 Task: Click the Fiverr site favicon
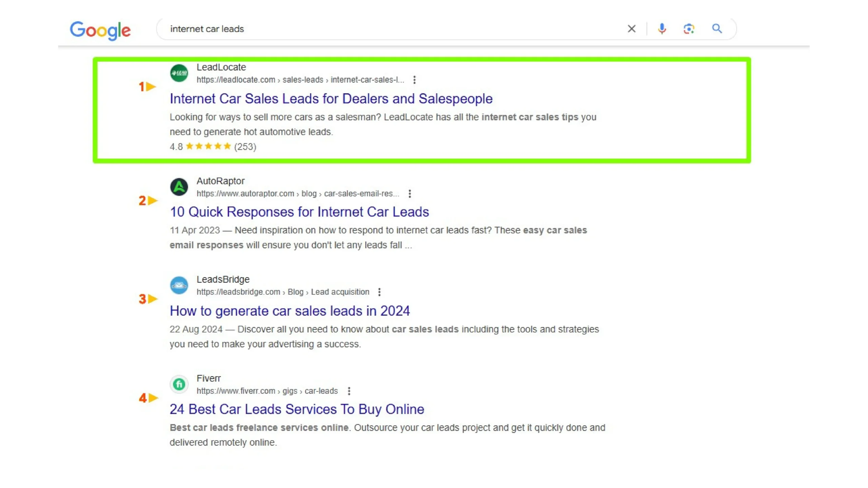[x=179, y=384]
